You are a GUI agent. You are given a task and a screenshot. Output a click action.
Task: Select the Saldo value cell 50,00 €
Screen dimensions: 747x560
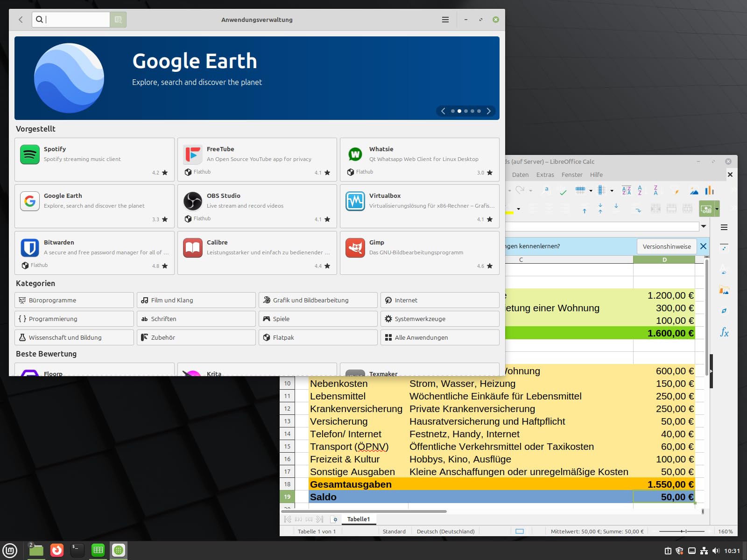pyautogui.click(x=664, y=497)
